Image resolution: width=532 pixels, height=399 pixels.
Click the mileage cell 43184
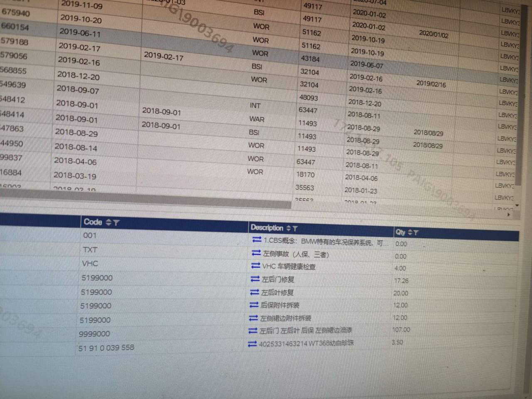click(x=310, y=59)
